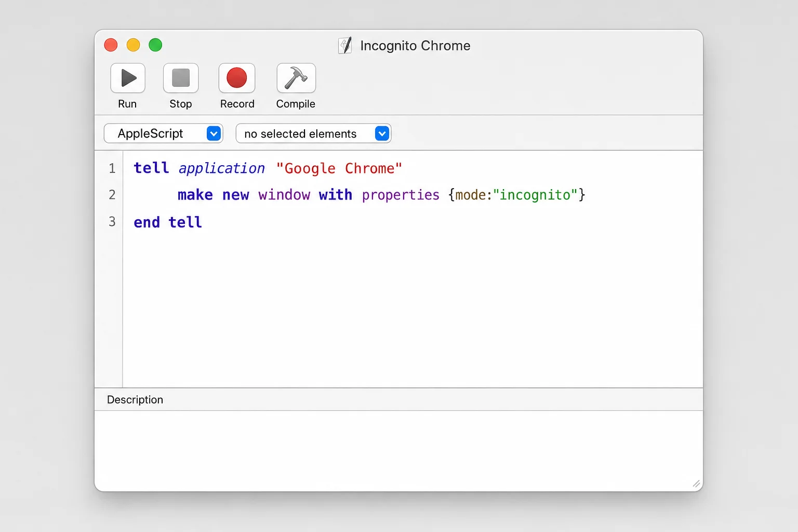This screenshot has width=798, height=532.
Task: Click the 'new' keyword in line 2
Action: pos(236,195)
